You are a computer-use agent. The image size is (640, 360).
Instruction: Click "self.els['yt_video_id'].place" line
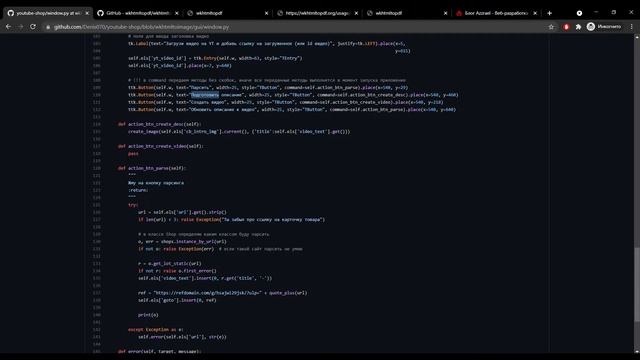point(180,65)
